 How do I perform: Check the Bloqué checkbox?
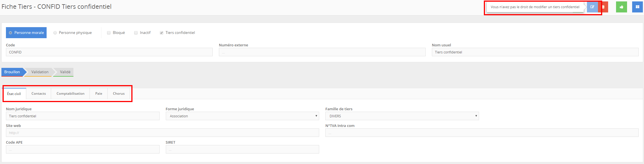point(109,33)
